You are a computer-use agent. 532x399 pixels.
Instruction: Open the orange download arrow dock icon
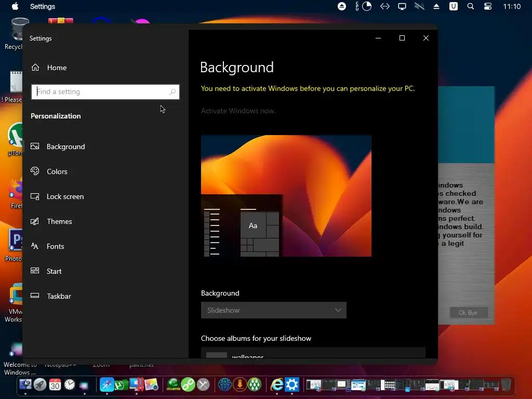[240, 385]
